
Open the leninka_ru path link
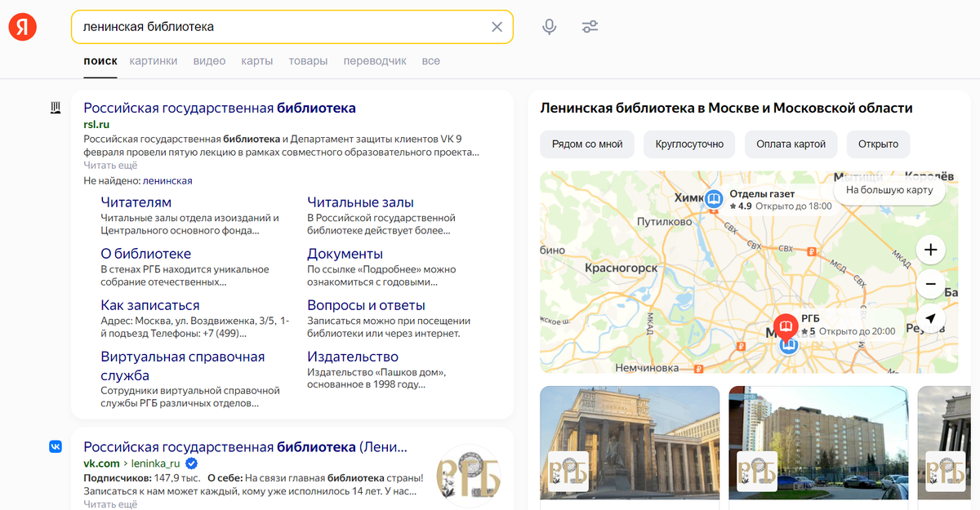click(x=156, y=463)
